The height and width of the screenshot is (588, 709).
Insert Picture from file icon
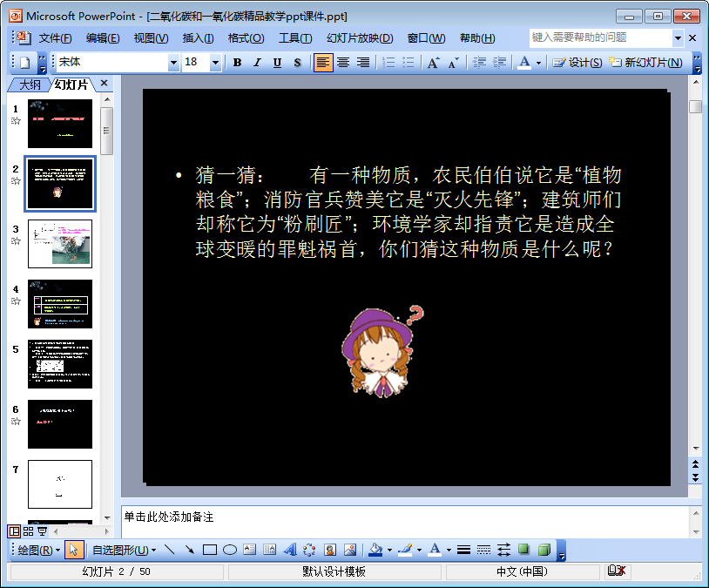(x=350, y=550)
